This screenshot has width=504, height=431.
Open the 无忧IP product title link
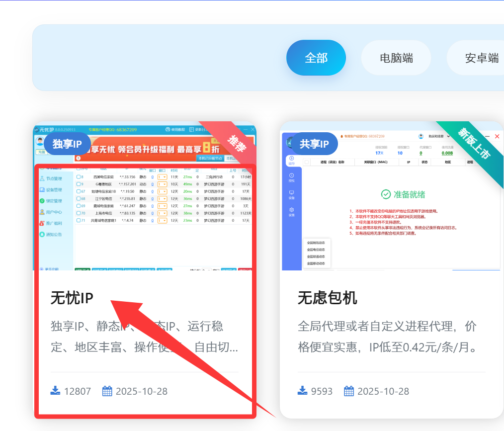(x=72, y=298)
